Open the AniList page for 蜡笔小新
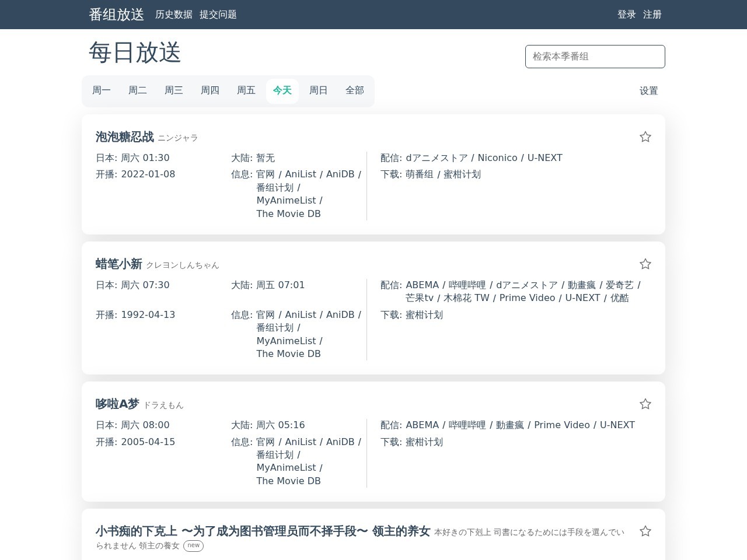Viewport: 747px width, 560px height. click(x=300, y=314)
